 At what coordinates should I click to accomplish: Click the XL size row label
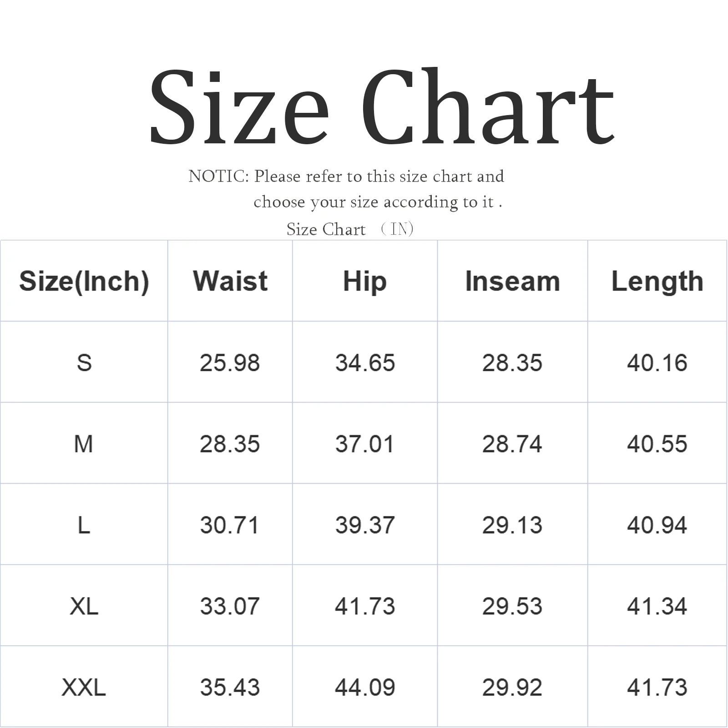pos(84,607)
